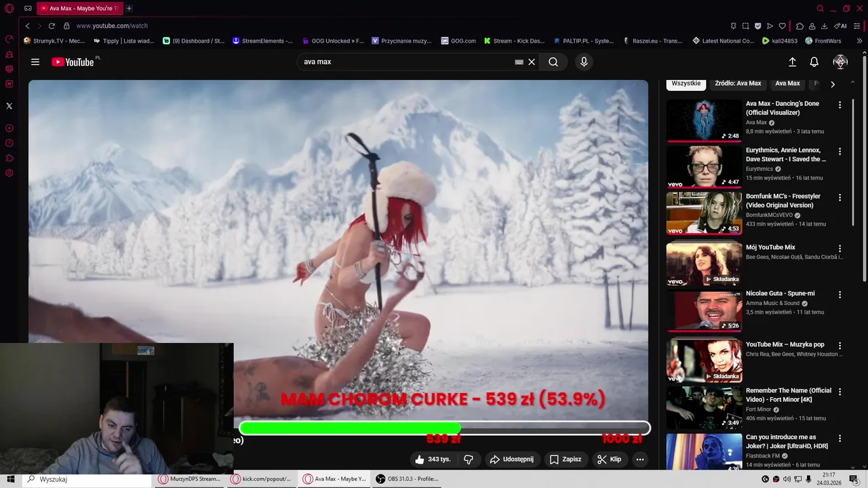The height and width of the screenshot is (488, 868).
Task: Add page to bookmarks heart icon
Action: coord(782,26)
